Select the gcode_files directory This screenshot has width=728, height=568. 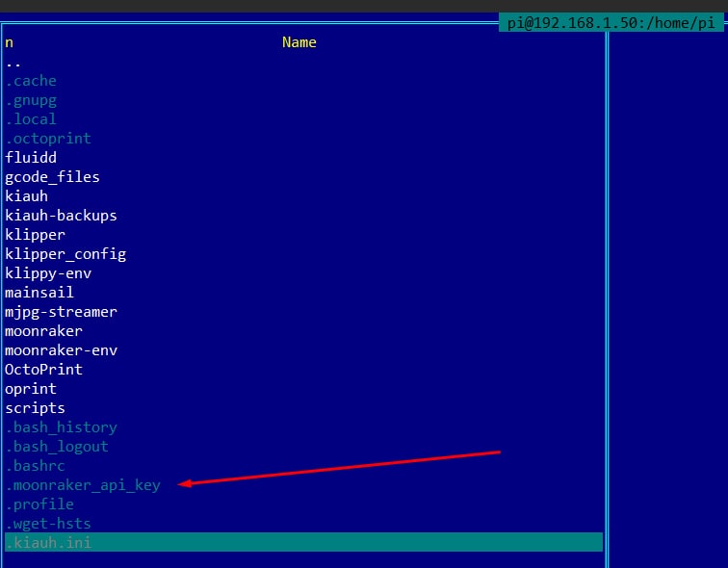tap(52, 177)
